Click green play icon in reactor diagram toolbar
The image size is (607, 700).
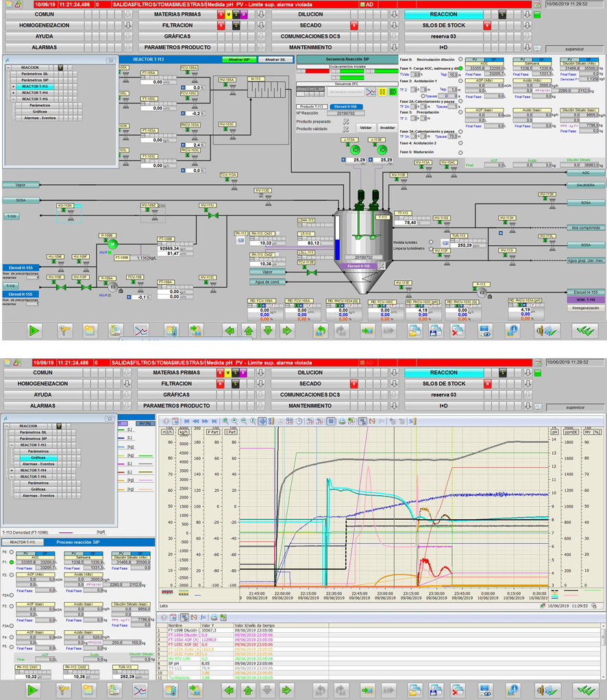(x=34, y=331)
